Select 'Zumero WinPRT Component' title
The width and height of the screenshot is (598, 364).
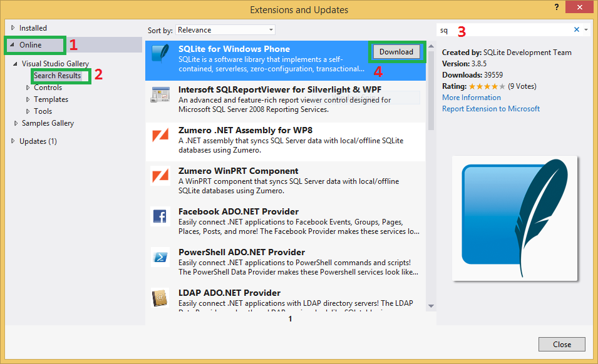point(239,171)
